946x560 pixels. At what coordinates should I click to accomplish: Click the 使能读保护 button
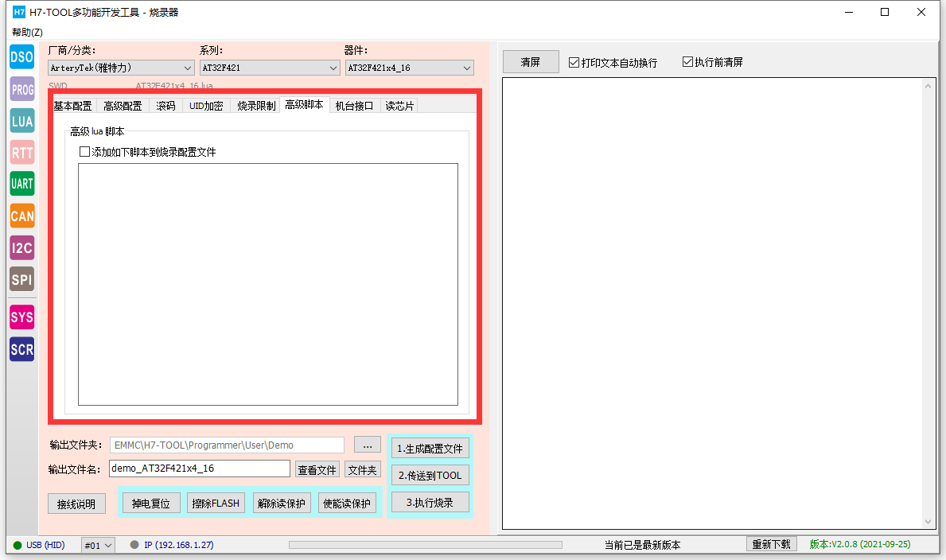347,503
